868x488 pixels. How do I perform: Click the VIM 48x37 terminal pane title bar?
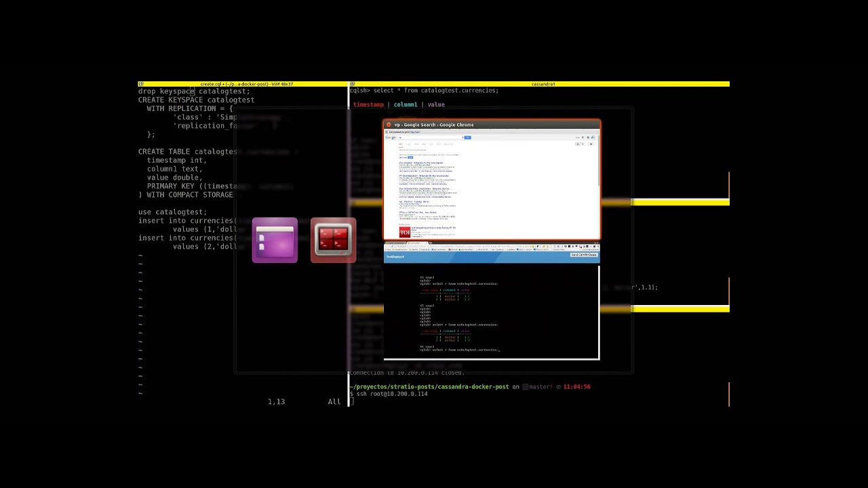pos(243,84)
